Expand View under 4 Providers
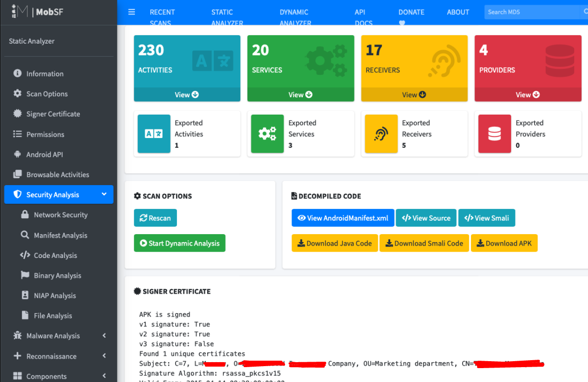Image resolution: width=588 pixels, height=382 pixels. pos(528,95)
